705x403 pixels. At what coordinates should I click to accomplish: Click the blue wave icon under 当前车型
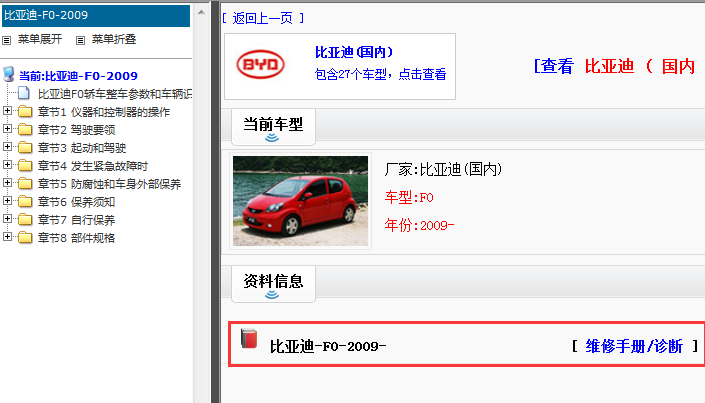(272, 138)
